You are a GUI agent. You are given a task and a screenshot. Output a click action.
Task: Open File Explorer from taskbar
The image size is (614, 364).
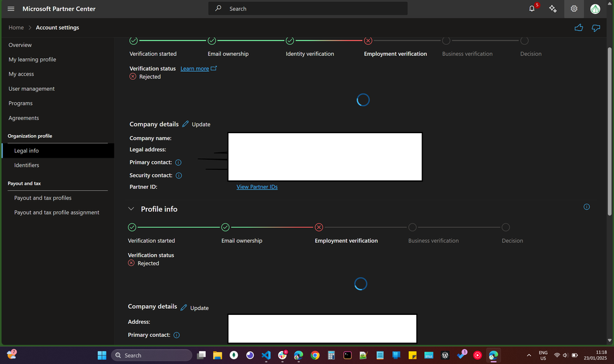point(218,355)
